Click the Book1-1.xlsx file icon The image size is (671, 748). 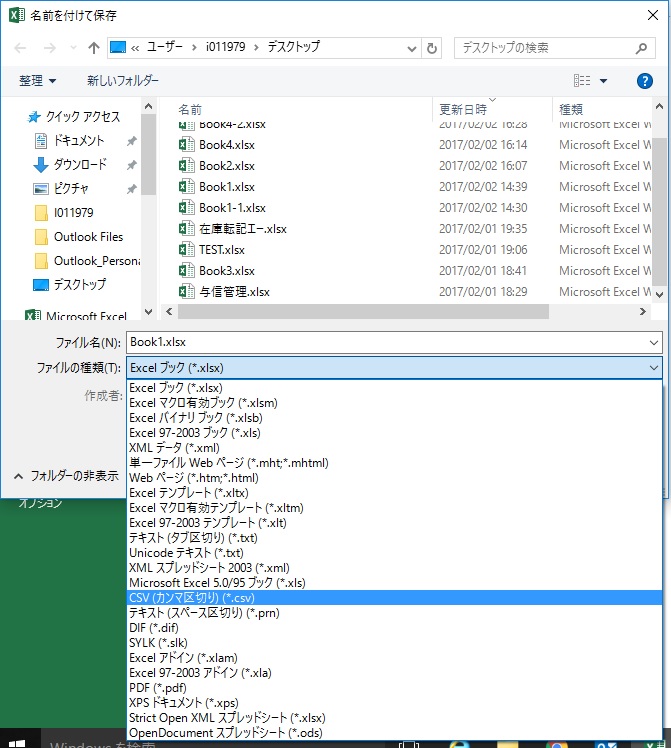pyautogui.click(x=186, y=208)
